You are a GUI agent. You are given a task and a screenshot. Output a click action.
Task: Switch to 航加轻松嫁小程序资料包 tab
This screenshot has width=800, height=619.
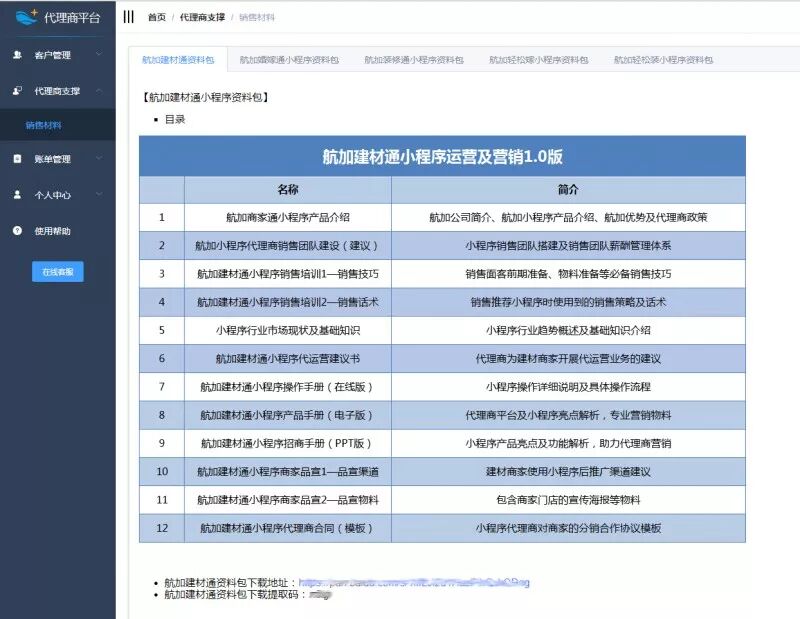click(539, 60)
